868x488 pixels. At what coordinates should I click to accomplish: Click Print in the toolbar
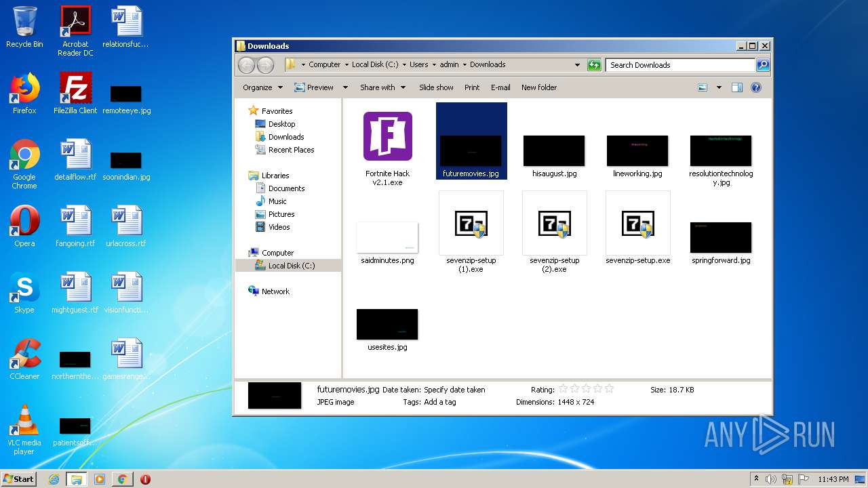coord(472,87)
